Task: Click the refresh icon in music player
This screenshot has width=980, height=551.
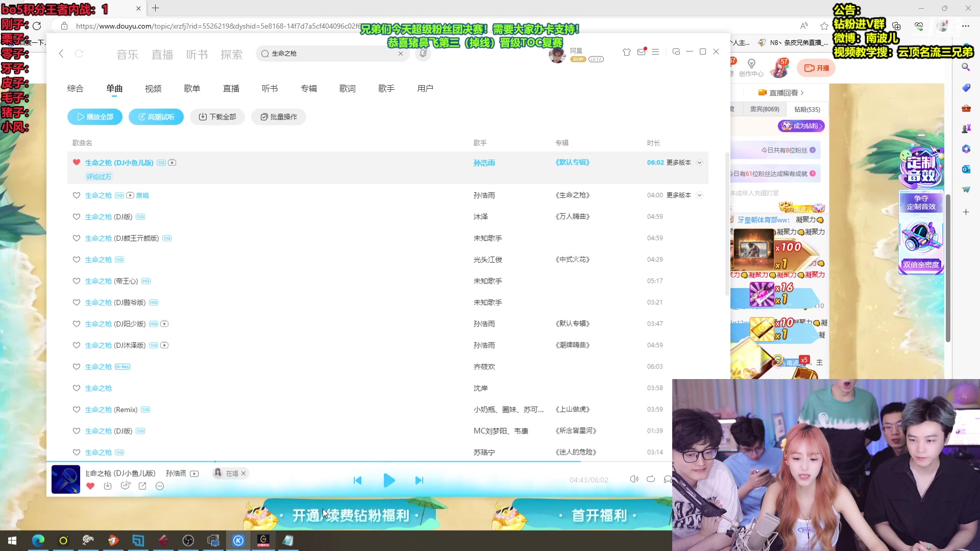Action: click(x=79, y=54)
